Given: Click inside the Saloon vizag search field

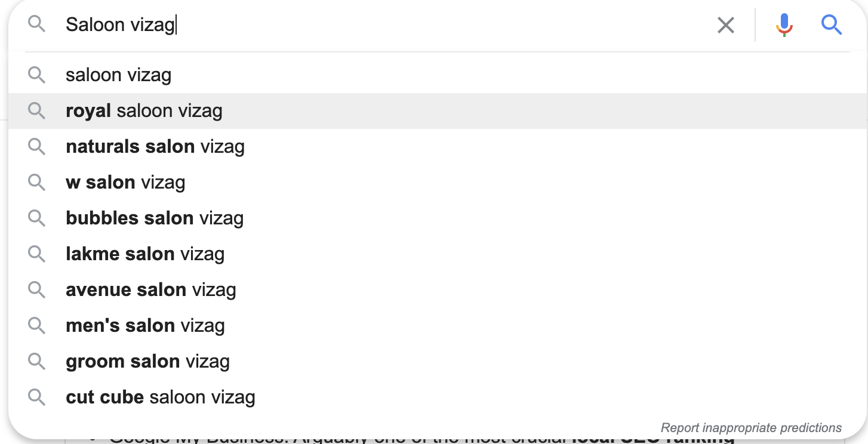Looking at the screenshot, I should (382, 25).
